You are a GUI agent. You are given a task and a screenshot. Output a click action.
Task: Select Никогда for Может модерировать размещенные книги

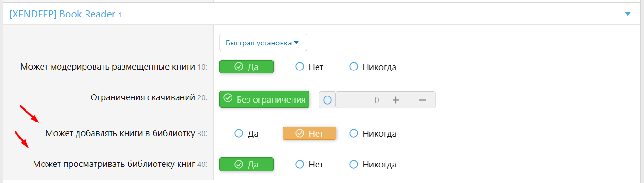tap(373, 67)
